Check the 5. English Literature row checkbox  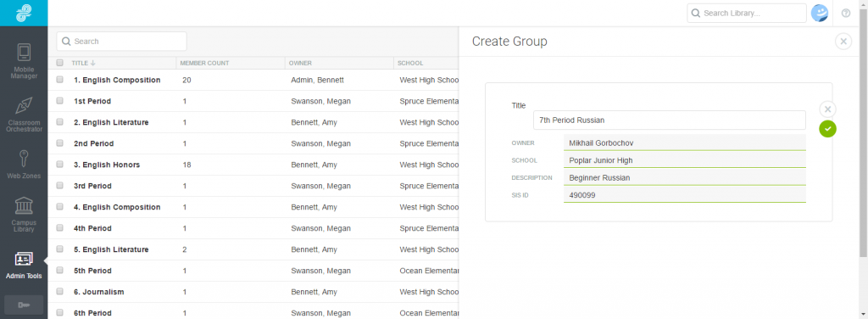[60, 249]
